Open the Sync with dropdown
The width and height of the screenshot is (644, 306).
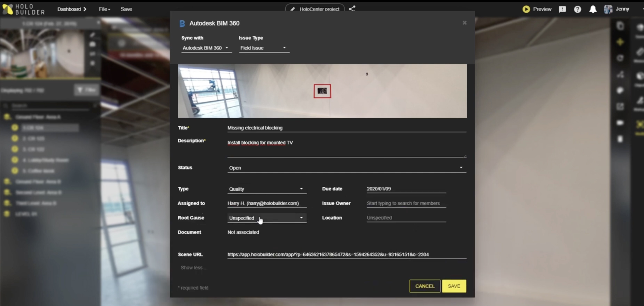tap(206, 48)
